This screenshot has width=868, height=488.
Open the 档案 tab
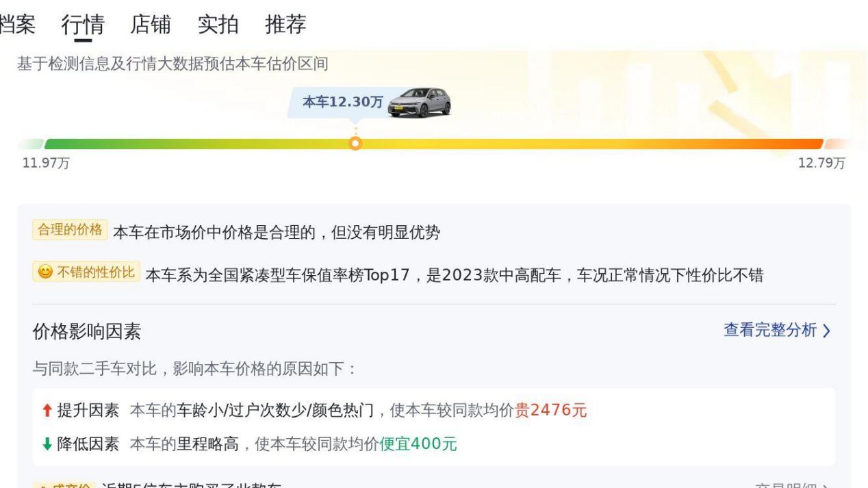click(x=18, y=25)
